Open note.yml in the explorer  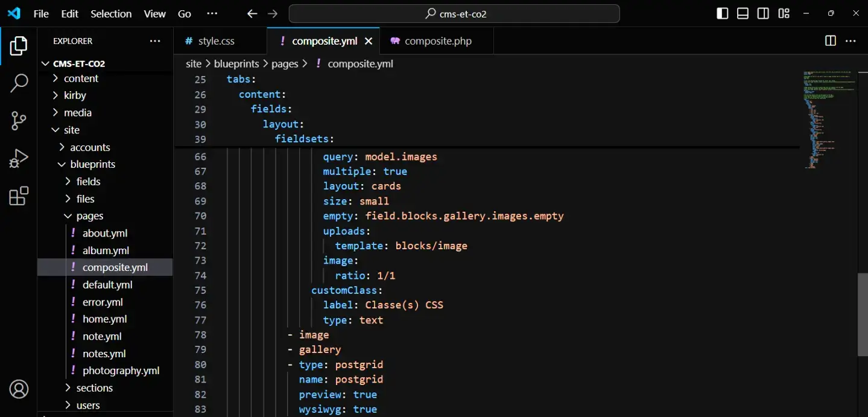(x=106, y=336)
